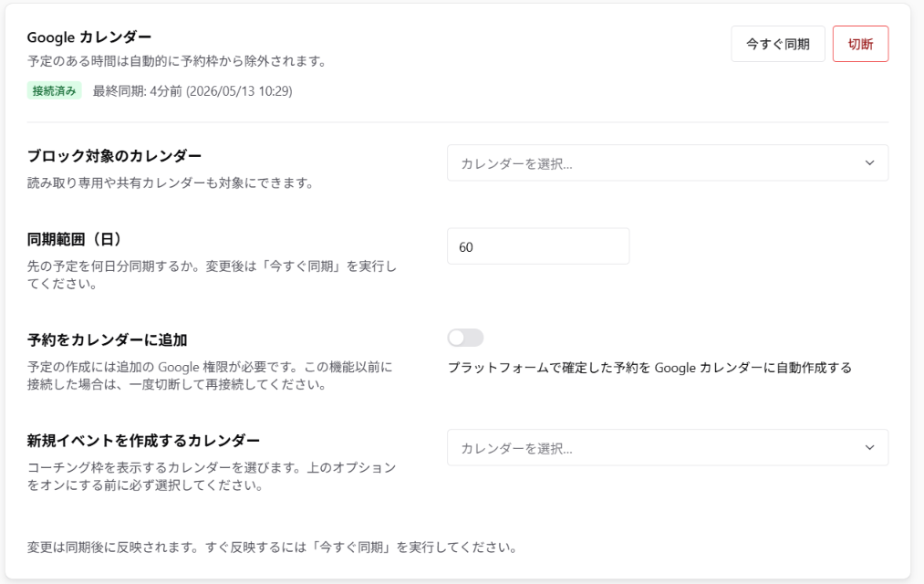Click the 接続済み status badge

54,90
